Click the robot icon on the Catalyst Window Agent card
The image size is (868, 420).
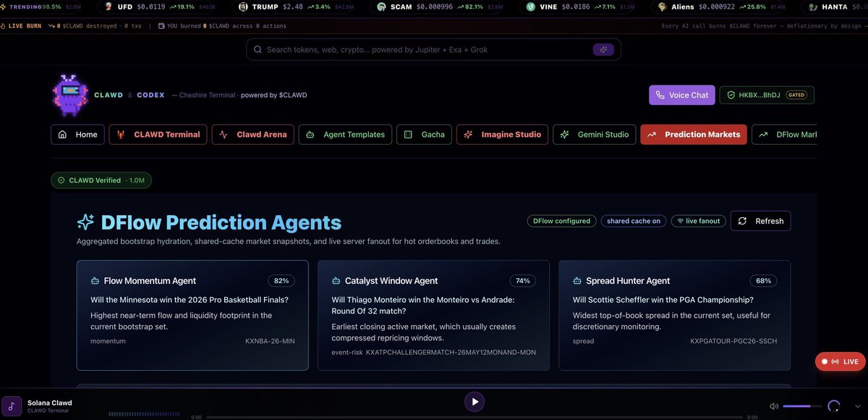coord(336,281)
